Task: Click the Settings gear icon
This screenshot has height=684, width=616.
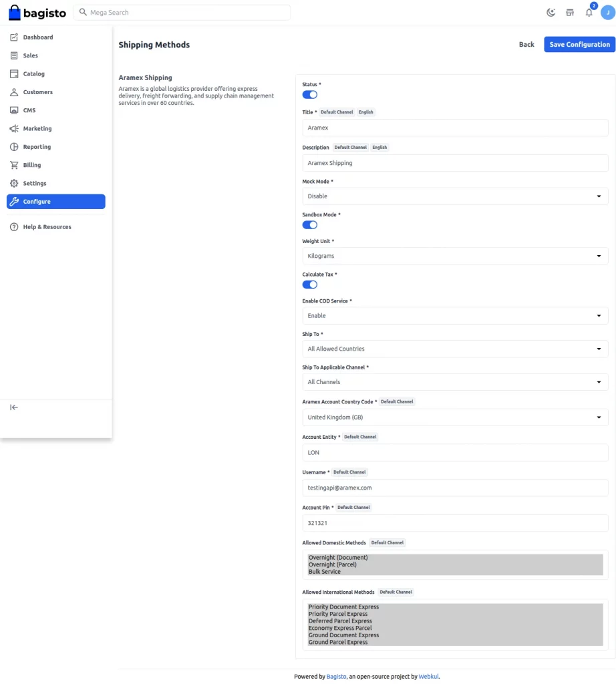Action: [x=14, y=184]
